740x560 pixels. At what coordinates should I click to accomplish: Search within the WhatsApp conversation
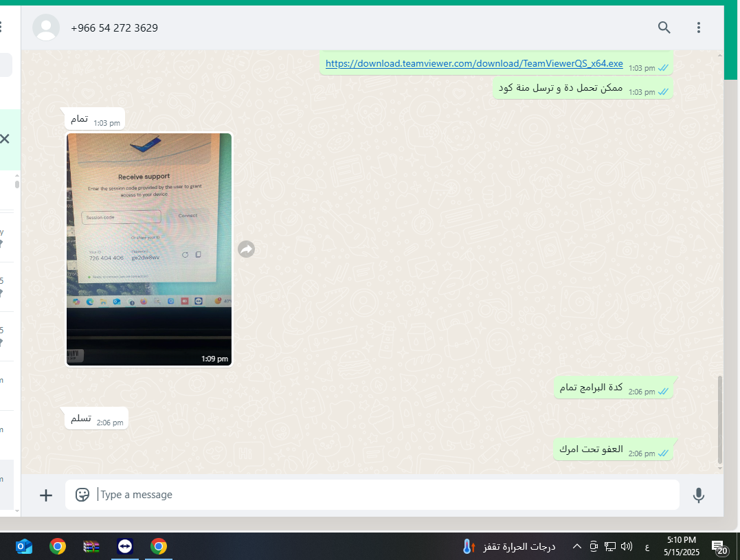664,27
